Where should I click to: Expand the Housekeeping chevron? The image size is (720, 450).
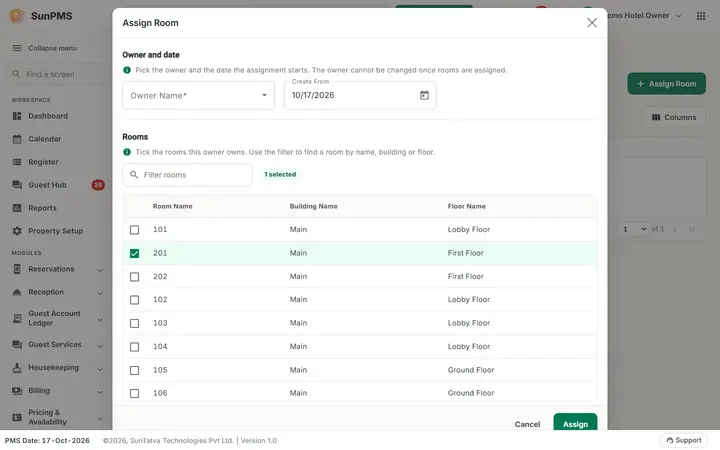(100, 369)
